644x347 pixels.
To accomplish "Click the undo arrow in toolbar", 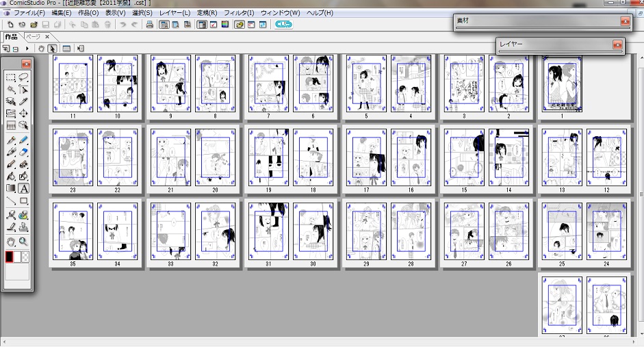I will tap(123, 25).
